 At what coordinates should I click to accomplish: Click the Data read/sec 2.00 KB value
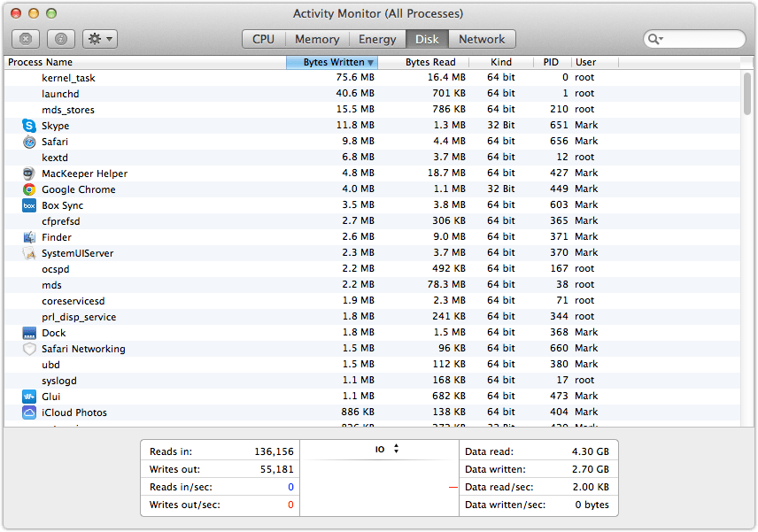pos(591,487)
